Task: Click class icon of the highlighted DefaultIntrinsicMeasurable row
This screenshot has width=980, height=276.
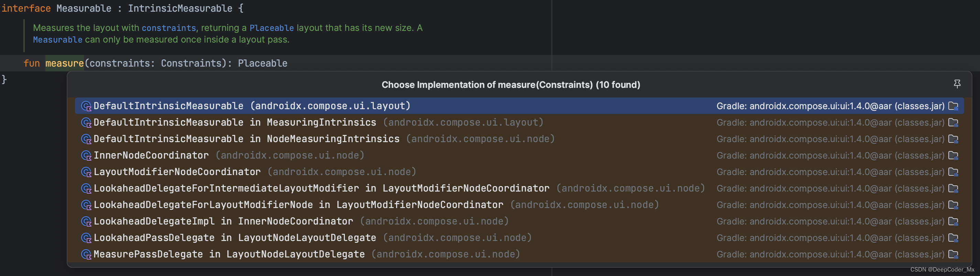Action: (86, 106)
